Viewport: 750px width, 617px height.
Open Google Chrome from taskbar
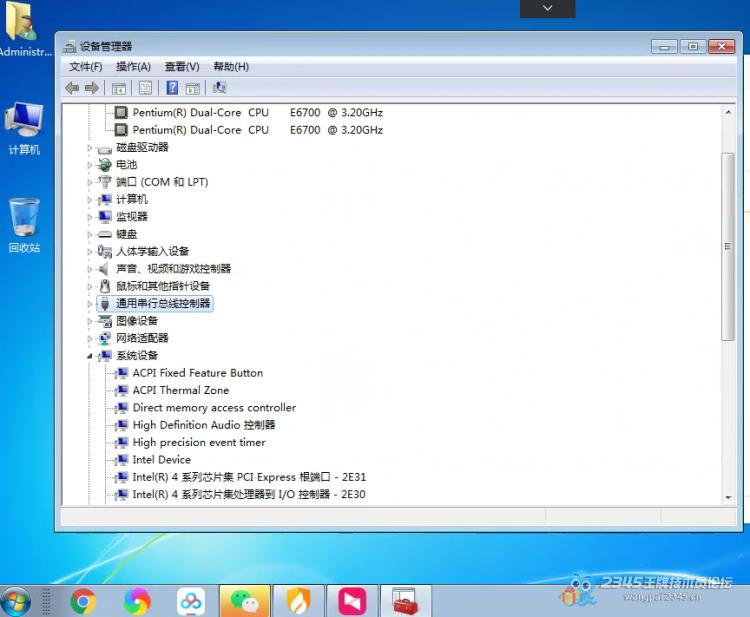(x=83, y=601)
